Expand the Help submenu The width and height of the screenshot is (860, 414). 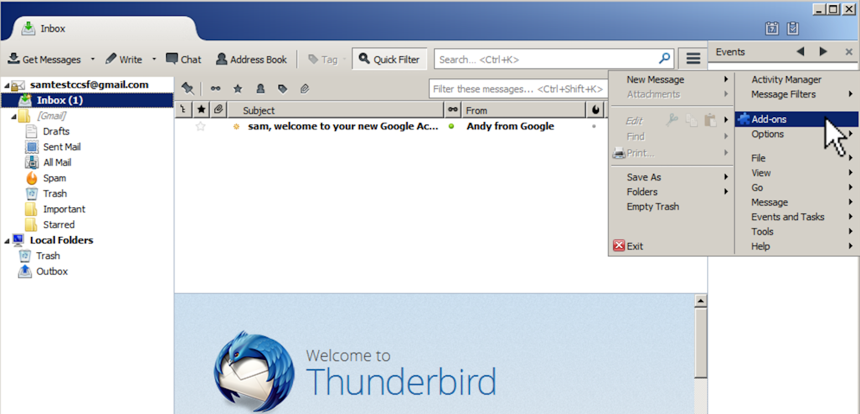796,246
